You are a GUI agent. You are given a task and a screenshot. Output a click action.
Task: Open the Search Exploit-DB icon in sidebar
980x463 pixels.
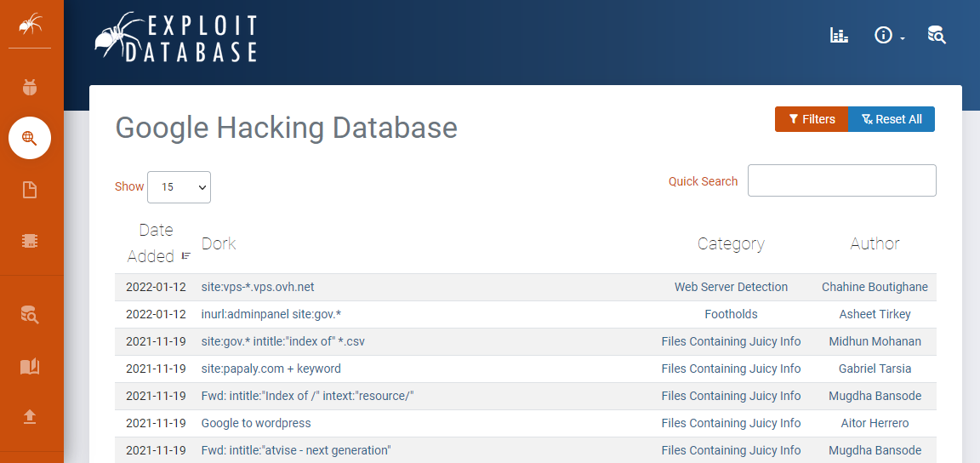tap(30, 315)
